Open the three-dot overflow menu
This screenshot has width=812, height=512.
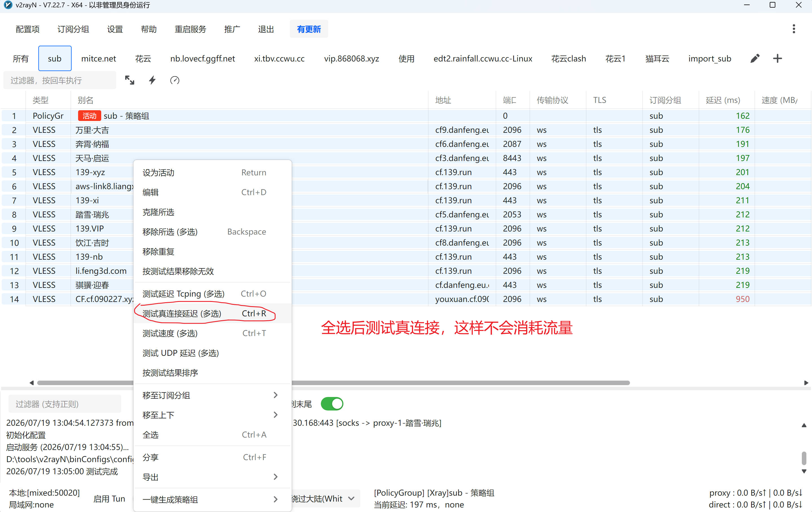click(794, 29)
